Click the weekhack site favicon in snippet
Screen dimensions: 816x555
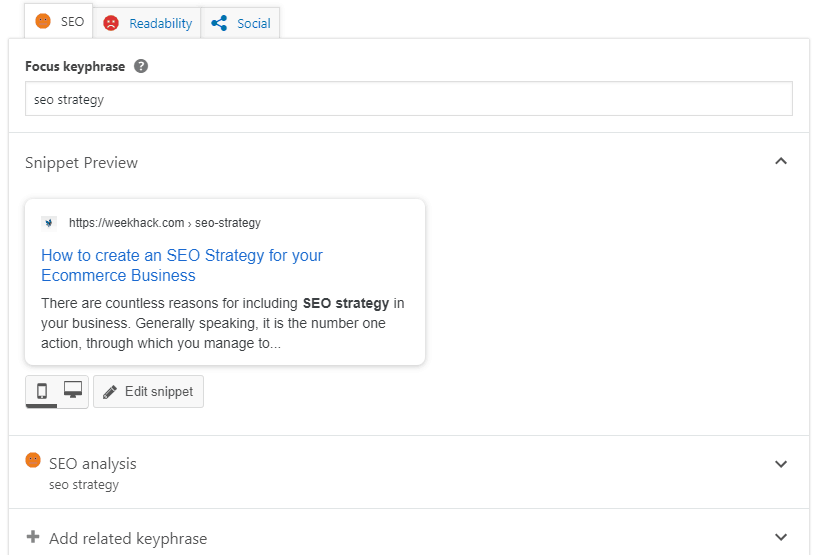coord(49,223)
